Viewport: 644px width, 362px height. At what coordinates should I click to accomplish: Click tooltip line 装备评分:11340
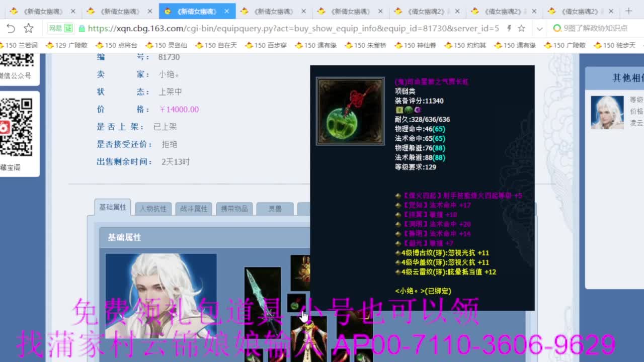click(419, 101)
